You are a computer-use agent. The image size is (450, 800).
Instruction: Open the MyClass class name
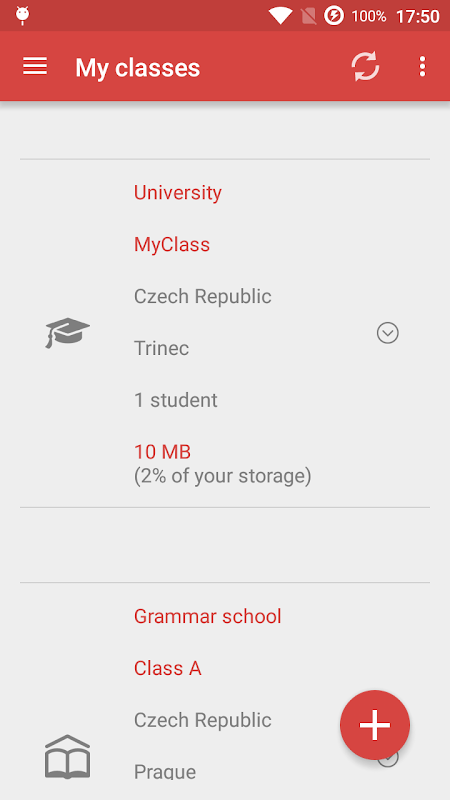(172, 245)
